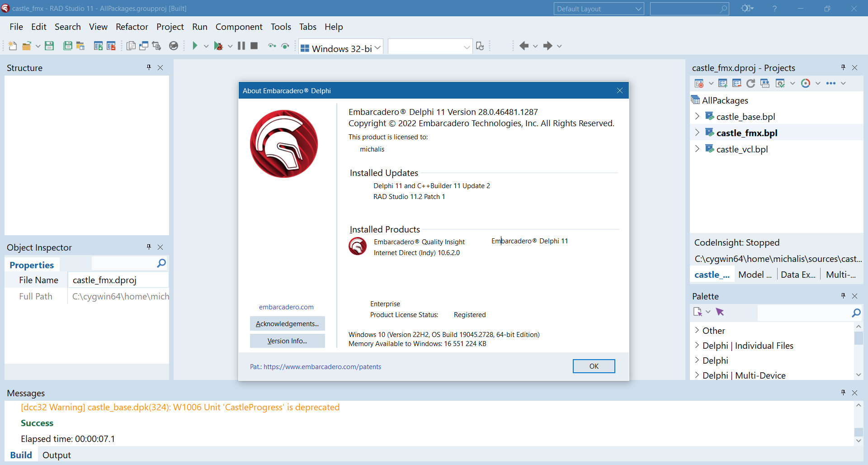This screenshot has height=465, width=868.
Task: Open the embarcadero.com link
Action: tap(286, 307)
